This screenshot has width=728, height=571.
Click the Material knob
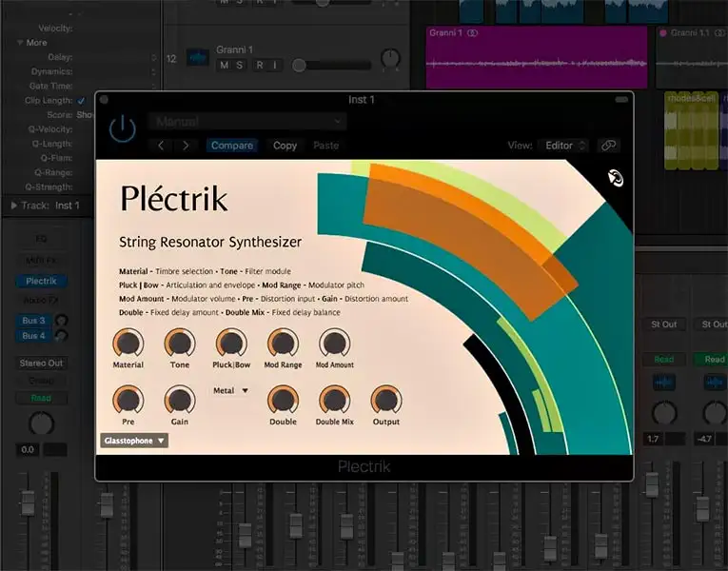pos(128,344)
